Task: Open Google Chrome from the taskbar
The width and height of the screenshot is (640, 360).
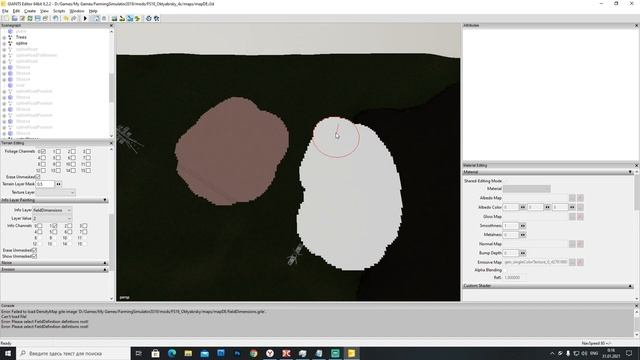Action: 253,353
